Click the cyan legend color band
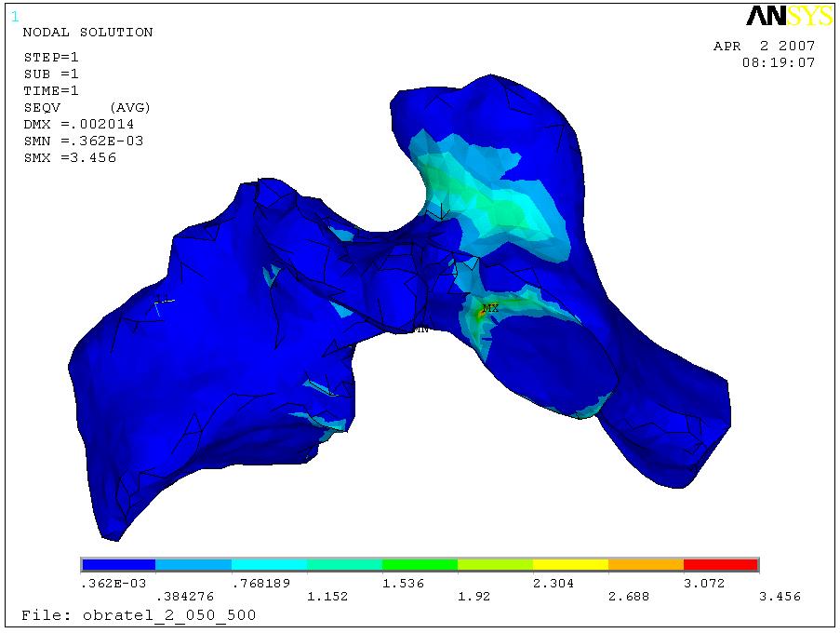The image size is (840, 633). [270, 565]
